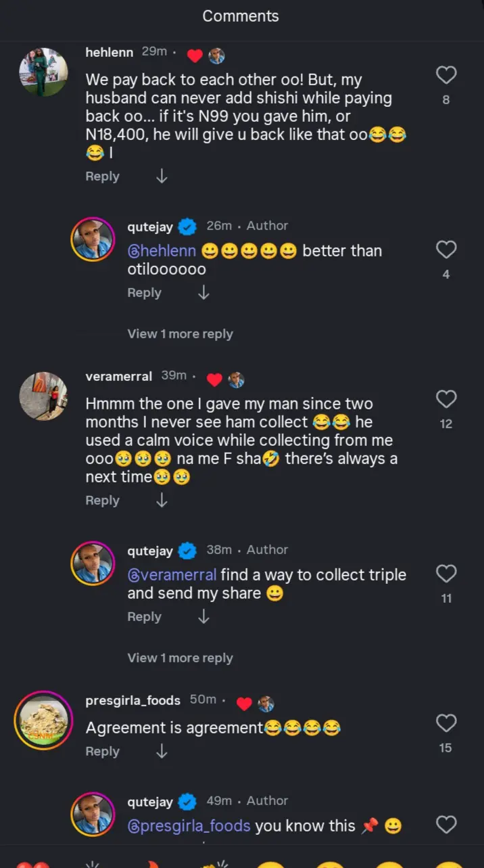Open the @hehlenn mention link
Screen dimensions: 484x868
point(162,251)
